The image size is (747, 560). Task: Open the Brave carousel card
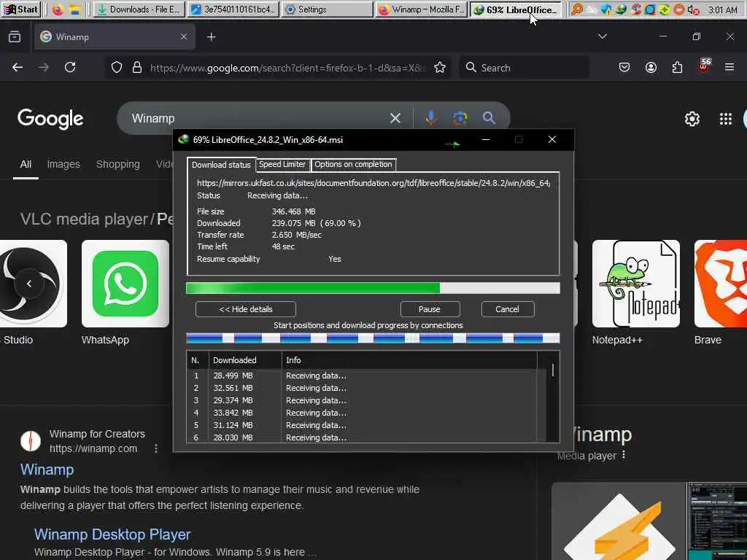(x=720, y=292)
